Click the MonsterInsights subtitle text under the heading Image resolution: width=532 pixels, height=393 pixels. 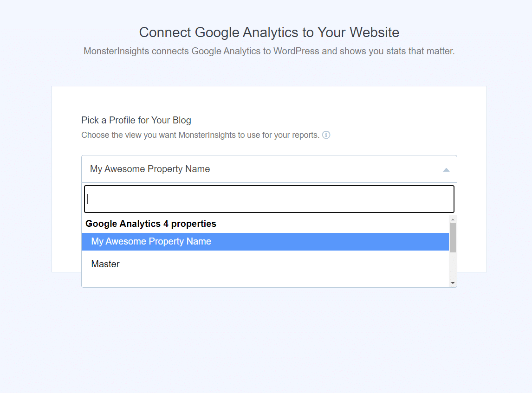point(269,51)
